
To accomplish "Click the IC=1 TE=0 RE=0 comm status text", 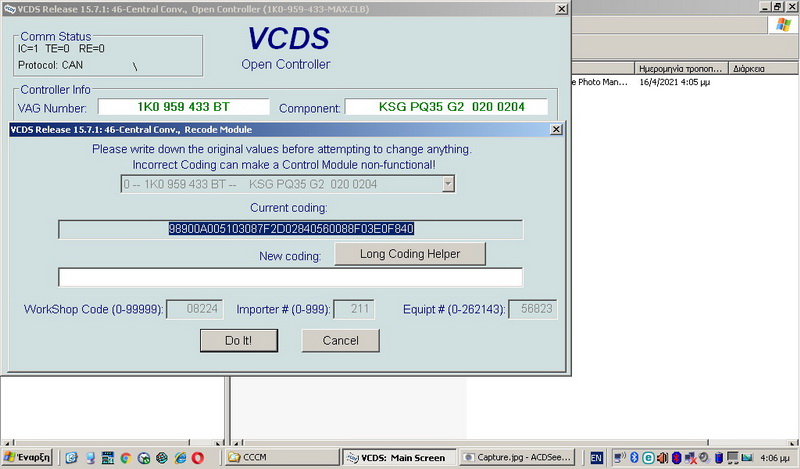I will pyautogui.click(x=61, y=49).
